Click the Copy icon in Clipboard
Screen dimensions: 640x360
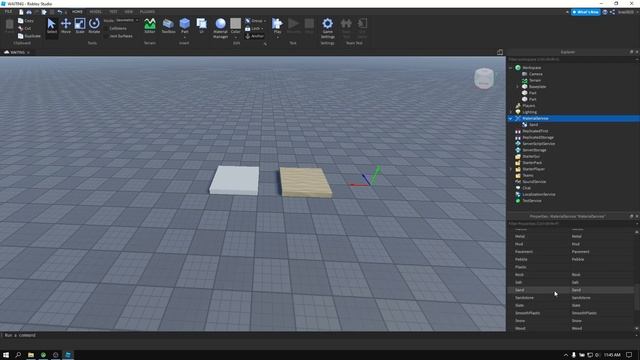20,20
